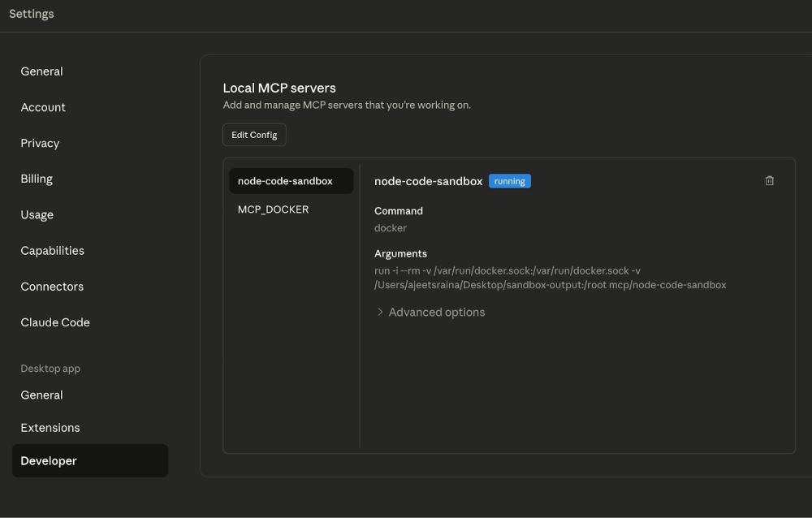Open Privacy settings from sidebar
Image resolution: width=812 pixels, height=518 pixels.
(40, 143)
